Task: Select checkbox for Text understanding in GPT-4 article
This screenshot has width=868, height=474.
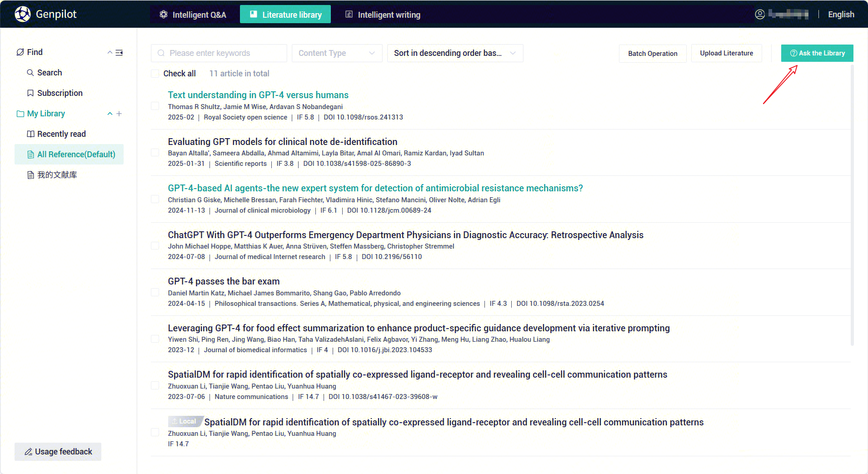Action: click(155, 106)
